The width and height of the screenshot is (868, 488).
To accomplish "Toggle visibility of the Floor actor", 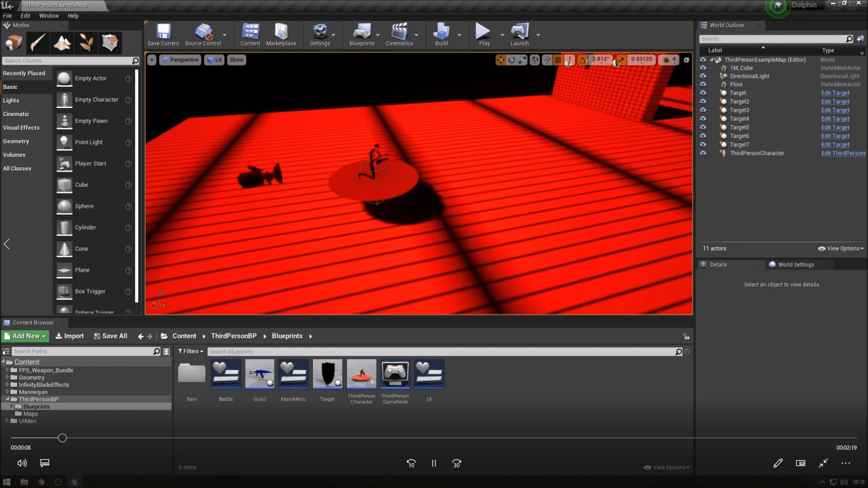I will [703, 85].
